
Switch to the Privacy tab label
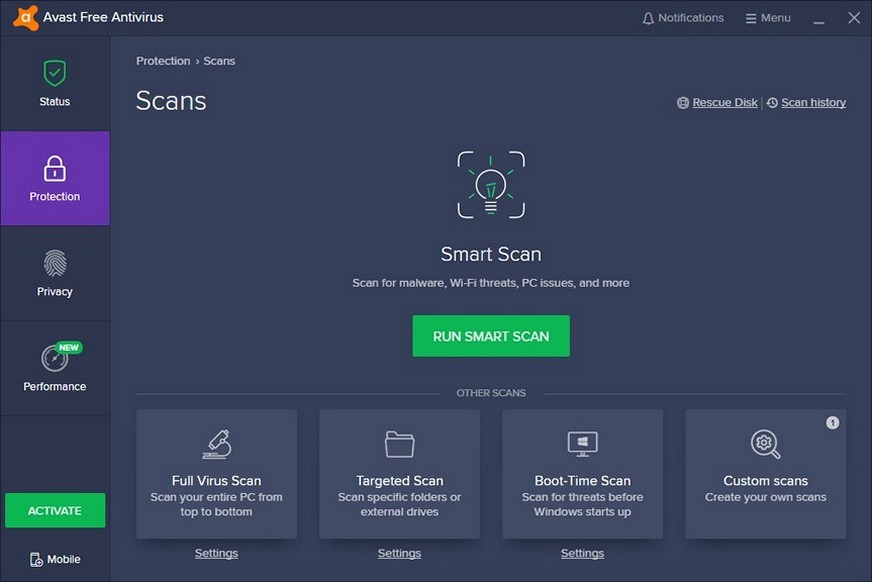(x=54, y=292)
